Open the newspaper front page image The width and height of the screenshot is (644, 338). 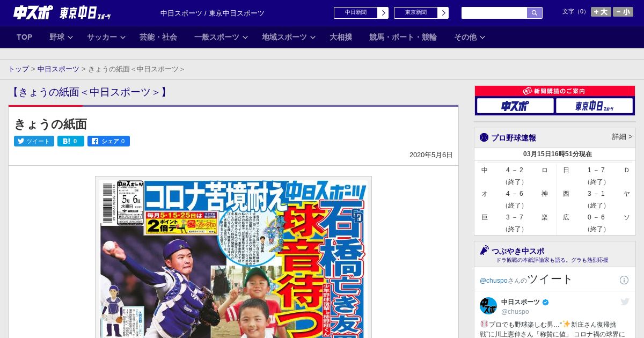point(233,258)
